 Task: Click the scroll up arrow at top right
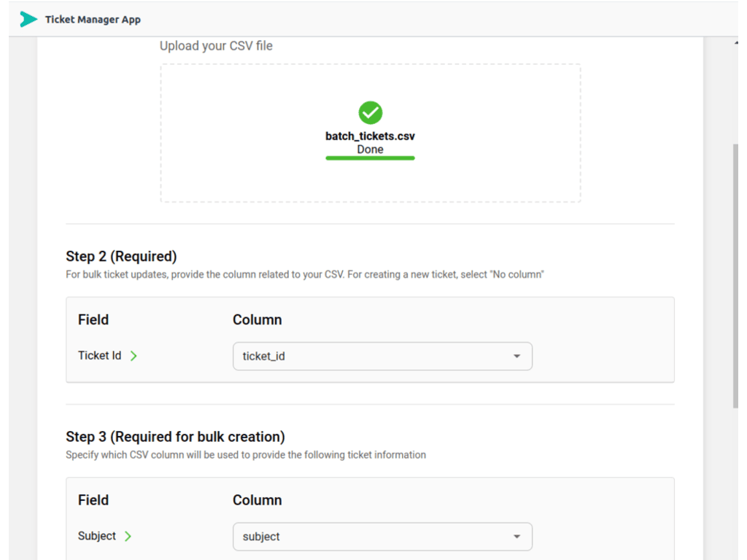click(735, 44)
